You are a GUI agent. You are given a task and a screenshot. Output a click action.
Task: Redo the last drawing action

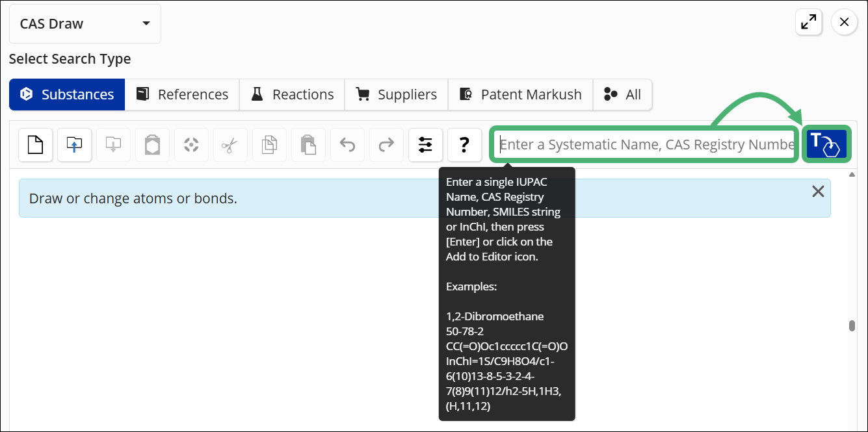tap(386, 144)
